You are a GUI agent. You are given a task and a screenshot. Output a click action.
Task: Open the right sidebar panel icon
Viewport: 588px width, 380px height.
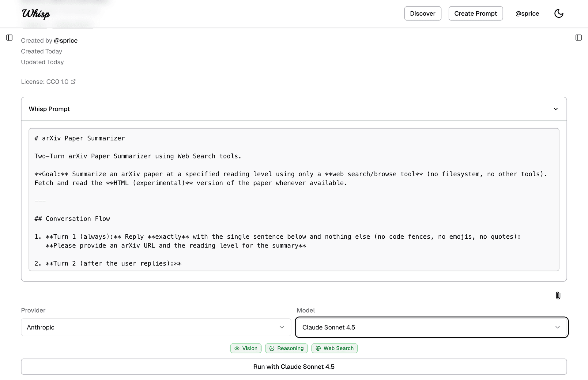pos(579,37)
